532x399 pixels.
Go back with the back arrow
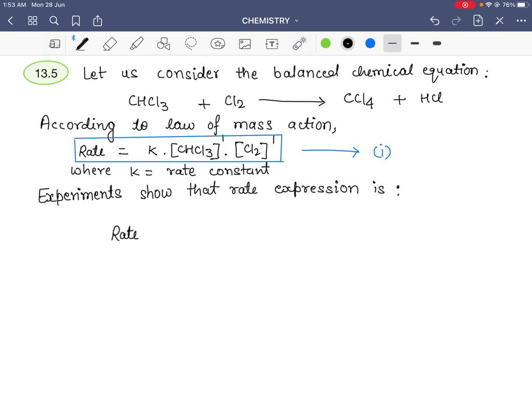click(10, 21)
